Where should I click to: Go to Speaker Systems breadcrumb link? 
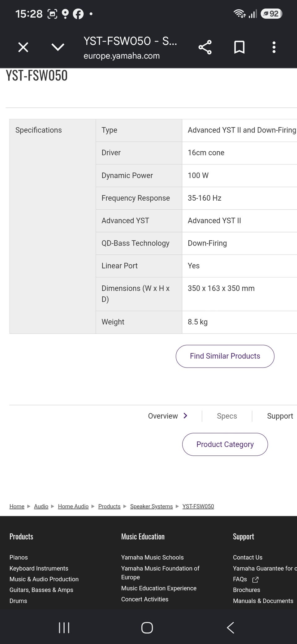tap(151, 506)
